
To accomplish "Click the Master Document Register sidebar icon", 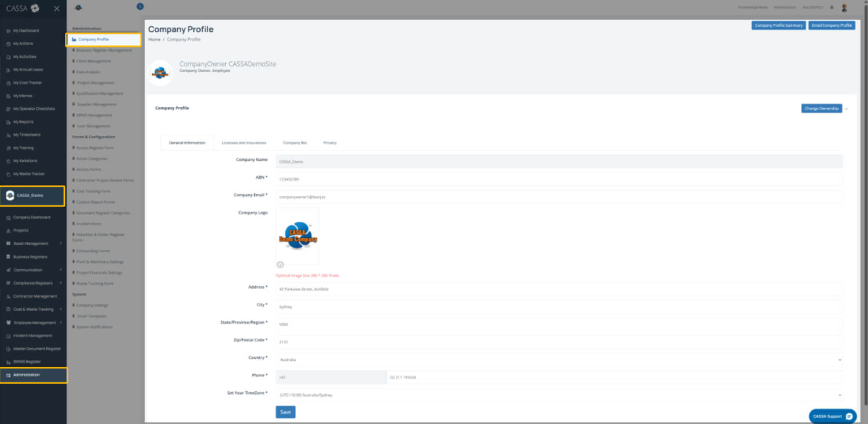I will pyautogui.click(x=8, y=349).
